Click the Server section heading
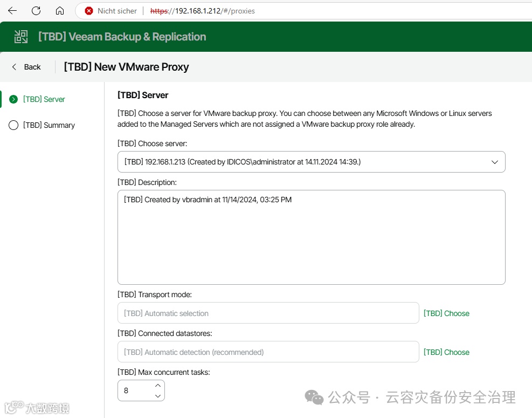 click(143, 95)
